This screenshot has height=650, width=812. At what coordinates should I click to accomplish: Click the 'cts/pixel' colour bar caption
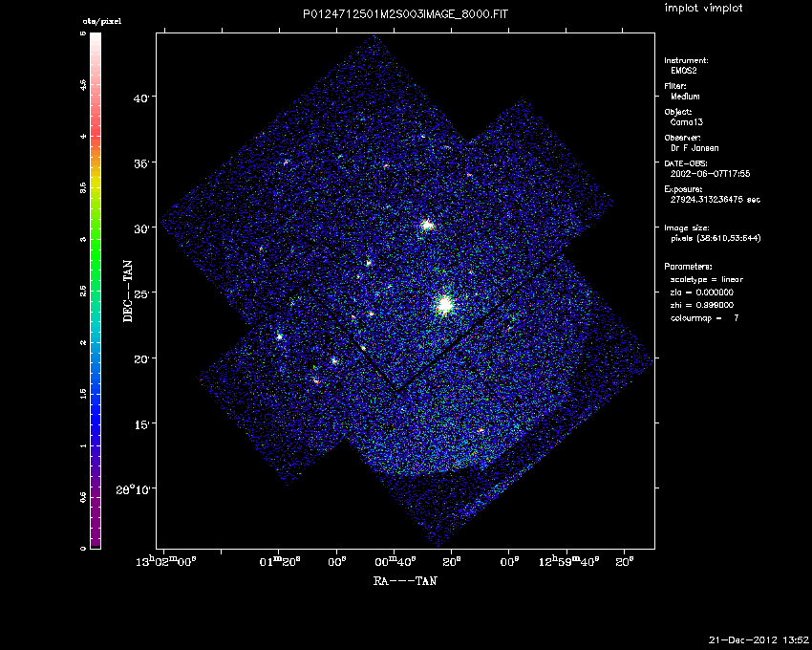coord(102,22)
